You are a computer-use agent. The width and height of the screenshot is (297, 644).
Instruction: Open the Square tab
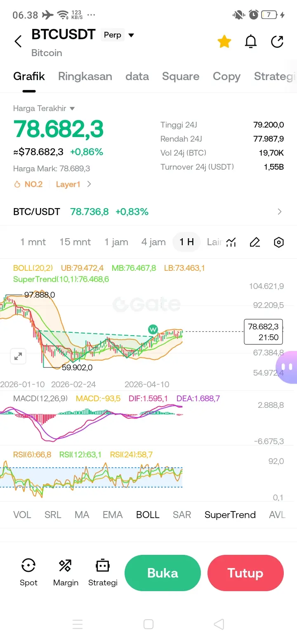(x=181, y=76)
